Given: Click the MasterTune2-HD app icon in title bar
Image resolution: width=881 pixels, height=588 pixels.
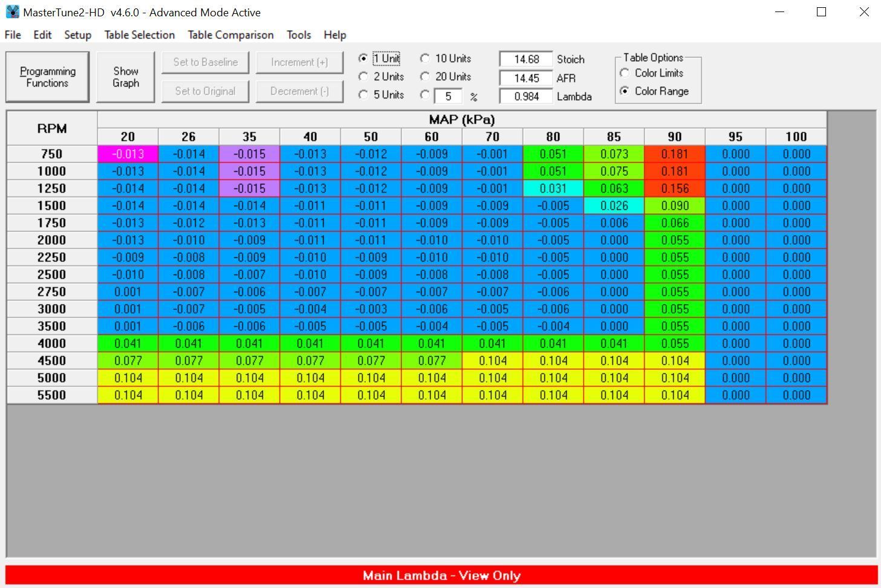Looking at the screenshot, I should pyautogui.click(x=12, y=12).
